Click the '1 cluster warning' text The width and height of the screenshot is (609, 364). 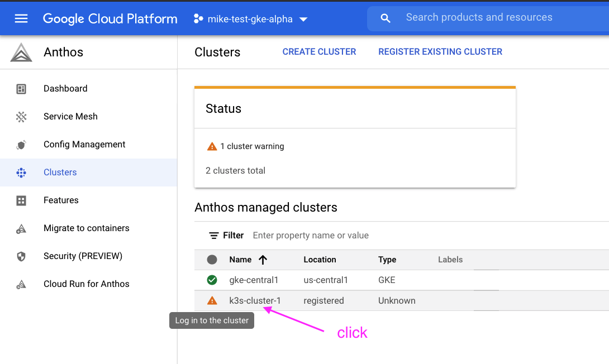pos(252,146)
